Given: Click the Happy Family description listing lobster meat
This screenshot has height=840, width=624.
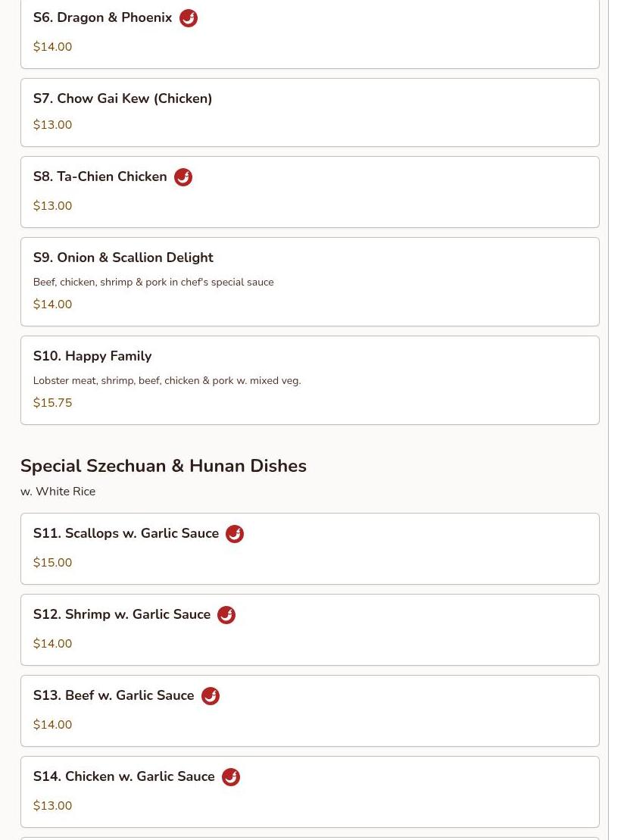Looking at the screenshot, I should coord(167,380).
